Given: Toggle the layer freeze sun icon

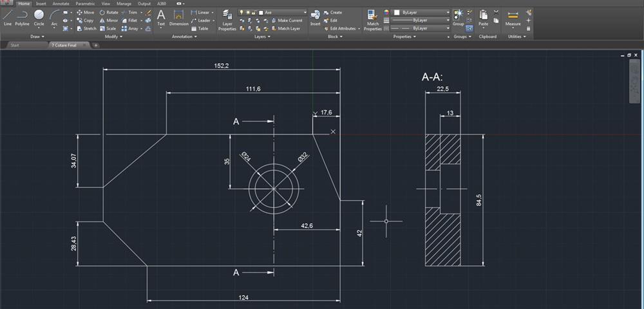Looking at the screenshot, I should coord(247,12).
